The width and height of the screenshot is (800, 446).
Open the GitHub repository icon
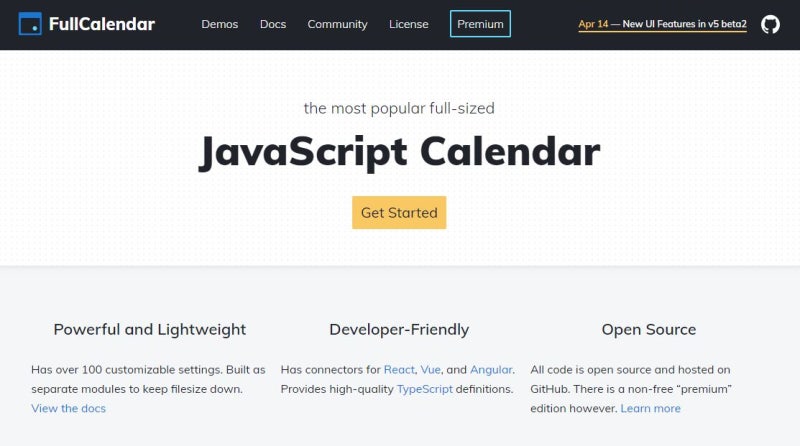tap(770, 24)
